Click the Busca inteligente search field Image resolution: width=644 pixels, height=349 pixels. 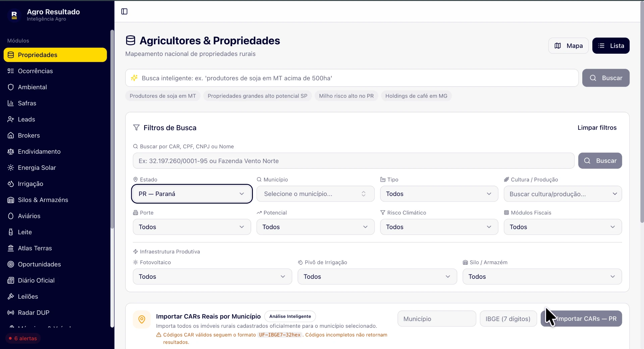(x=352, y=78)
